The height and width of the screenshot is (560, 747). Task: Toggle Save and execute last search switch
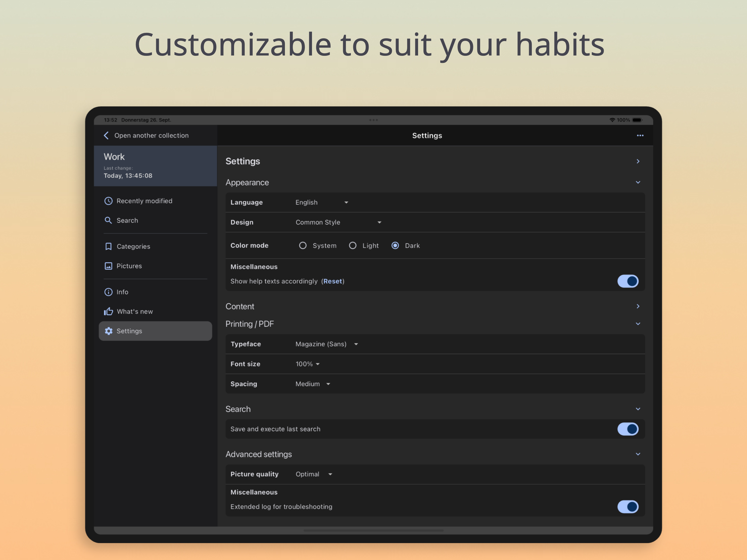[x=628, y=429]
